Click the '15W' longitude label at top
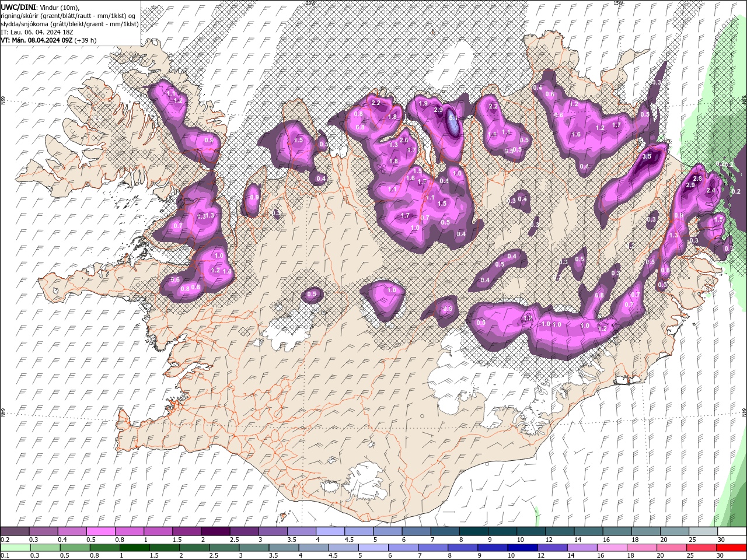 (619, 2)
